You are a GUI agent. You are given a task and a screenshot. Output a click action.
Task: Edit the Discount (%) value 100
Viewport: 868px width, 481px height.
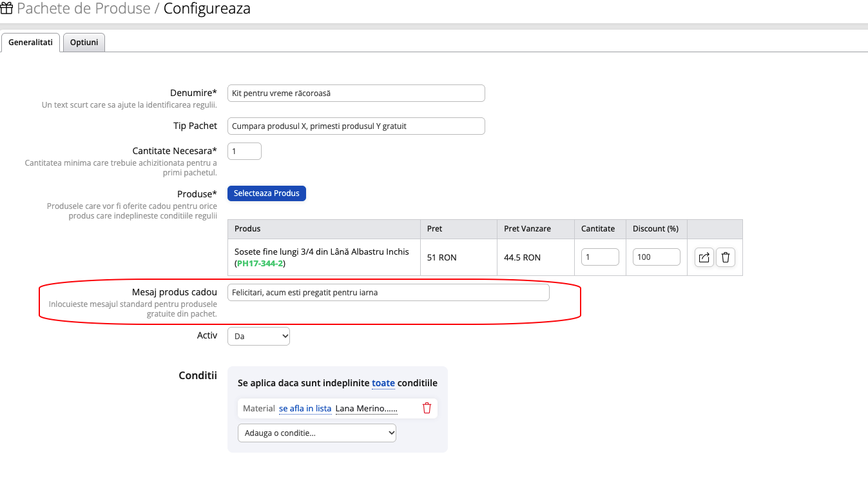[657, 257]
